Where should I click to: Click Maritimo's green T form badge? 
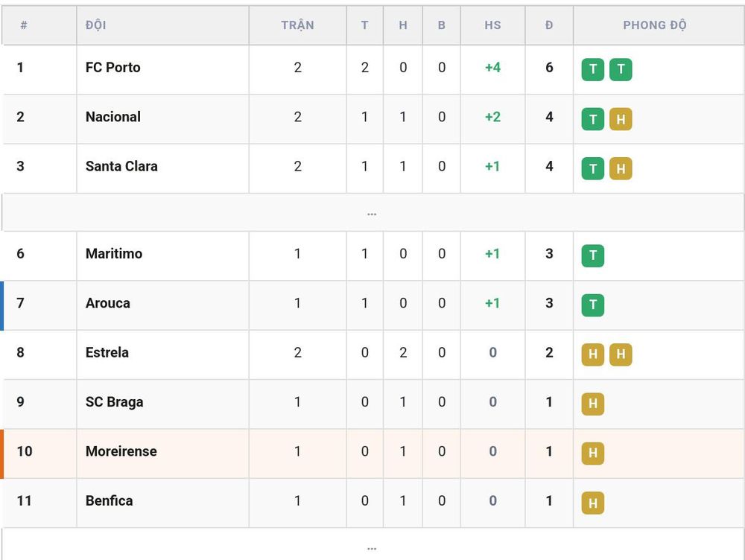click(x=593, y=255)
